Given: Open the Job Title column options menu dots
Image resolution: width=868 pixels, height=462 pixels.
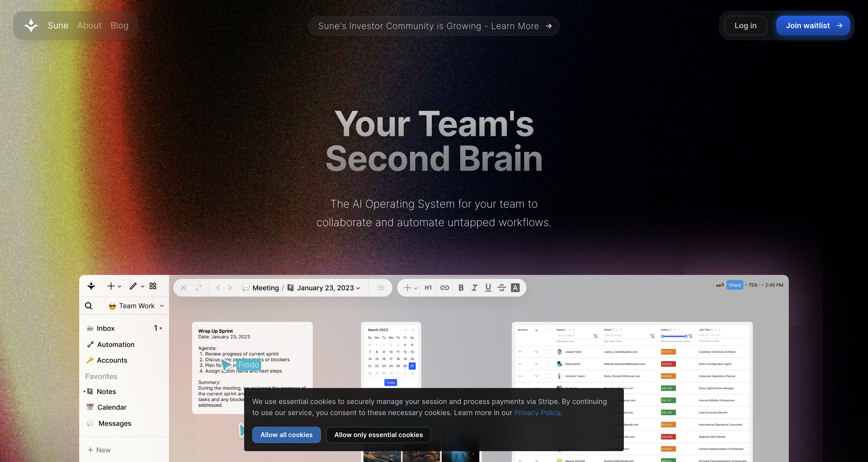Looking at the screenshot, I should [x=720, y=330].
